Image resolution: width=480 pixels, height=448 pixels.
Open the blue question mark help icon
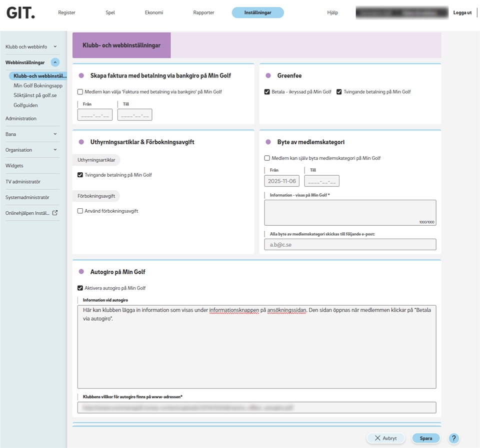pos(453,439)
